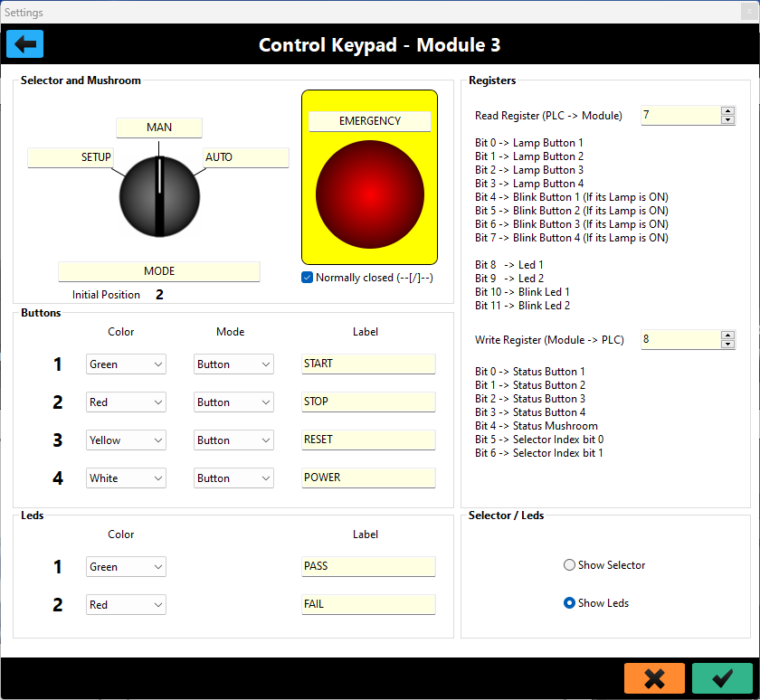This screenshot has width=760, height=700.
Task: Open Button 3 color dropdown (Yellow)
Action: tap(126, 440)
